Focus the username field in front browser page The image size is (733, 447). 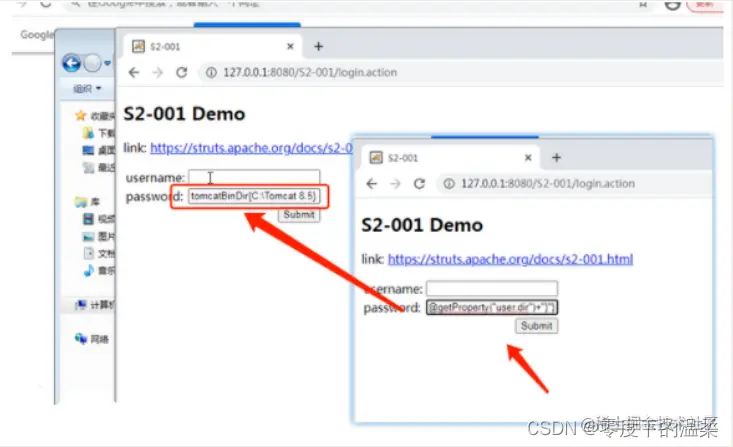[492, 288]
